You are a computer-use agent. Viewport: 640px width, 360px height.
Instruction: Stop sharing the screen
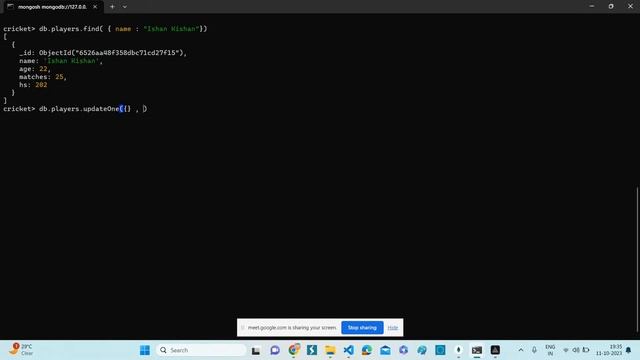tap(362, 327)
